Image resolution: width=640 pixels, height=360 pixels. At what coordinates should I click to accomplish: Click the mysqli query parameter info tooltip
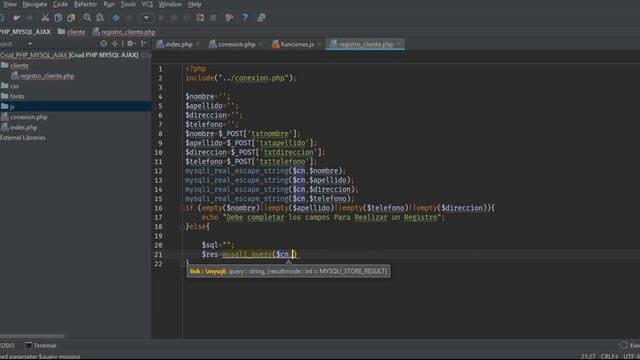pyautogui.click(x=288, y=271)
